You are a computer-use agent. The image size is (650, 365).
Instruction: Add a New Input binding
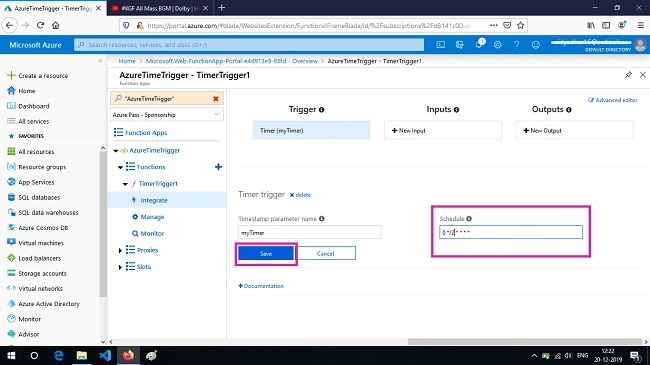pyautogui.click(x=442, y=130)
